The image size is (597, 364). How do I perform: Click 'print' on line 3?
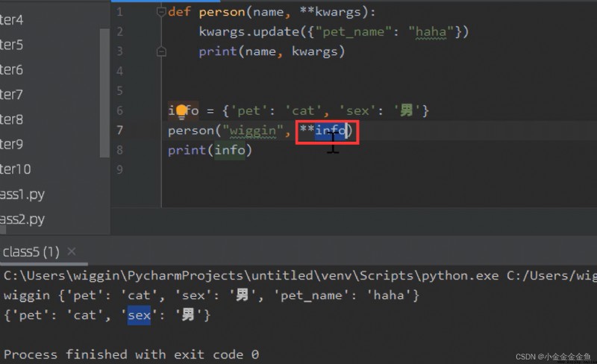218,51
